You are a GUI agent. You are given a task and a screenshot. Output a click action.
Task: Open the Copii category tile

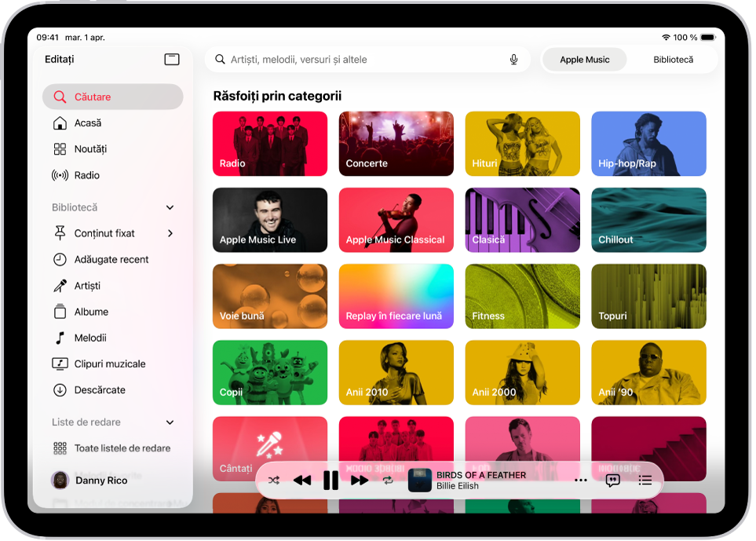[x=270, y=373]
